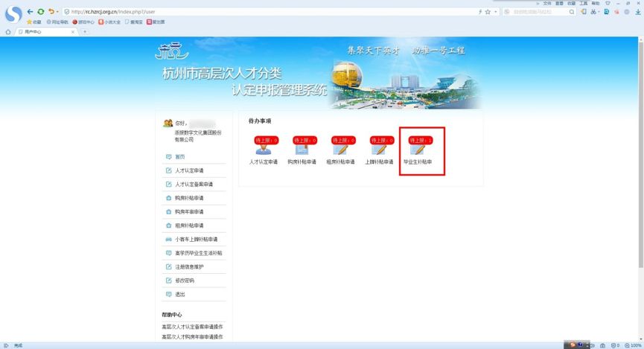Screen dimensions: 644x349
Task: Click the vertical page scrollbar
Action: tap(641, 154)
